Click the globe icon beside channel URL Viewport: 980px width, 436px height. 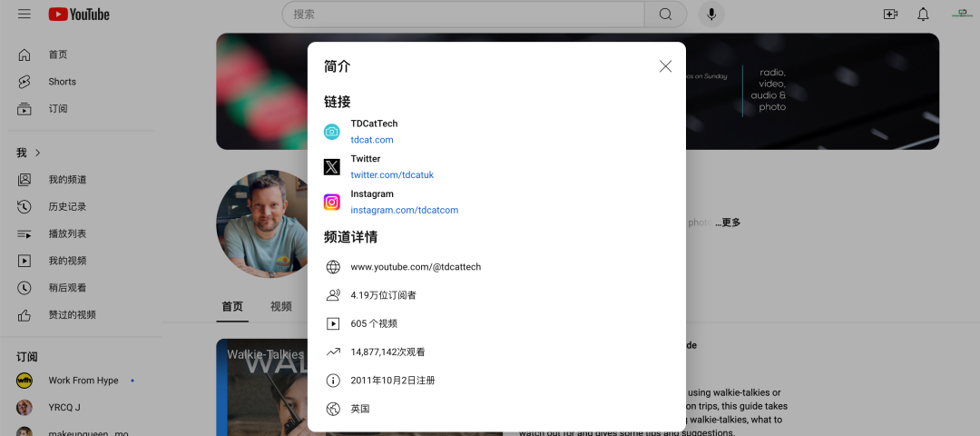click(333, 267)
